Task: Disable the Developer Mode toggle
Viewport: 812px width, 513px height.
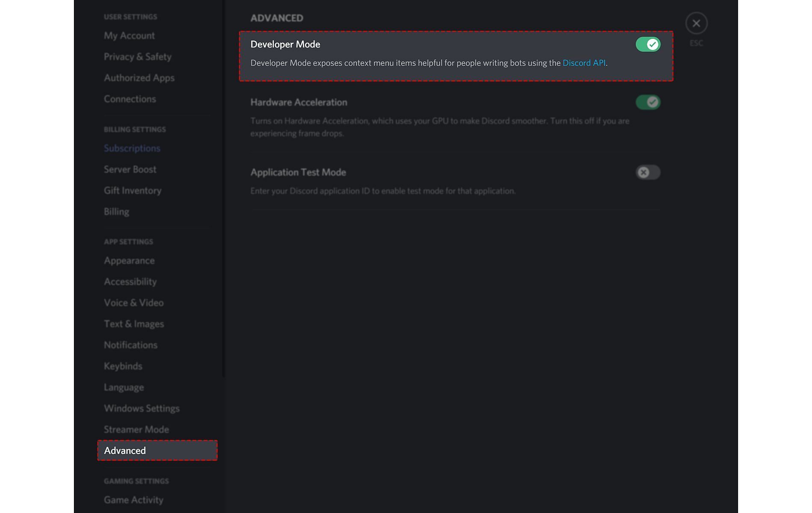Action: pyautogui.click(x=648, y=44)
